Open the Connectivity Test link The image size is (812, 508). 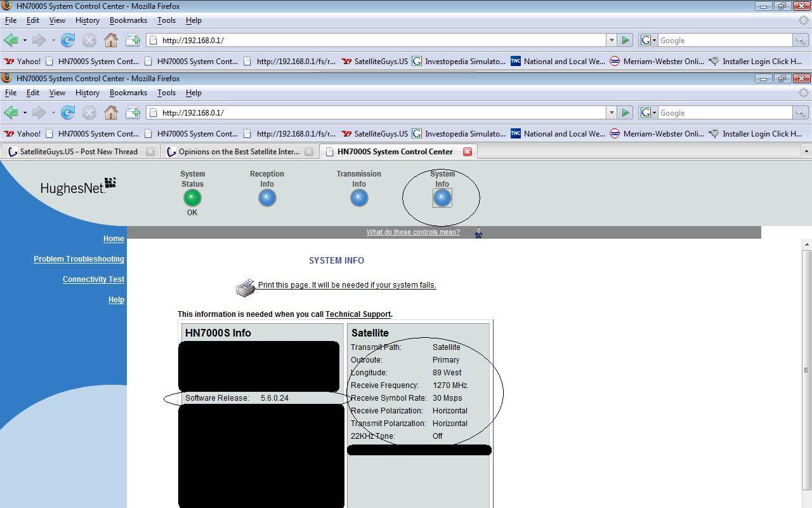pyautogui.click(x=93, y=279)
